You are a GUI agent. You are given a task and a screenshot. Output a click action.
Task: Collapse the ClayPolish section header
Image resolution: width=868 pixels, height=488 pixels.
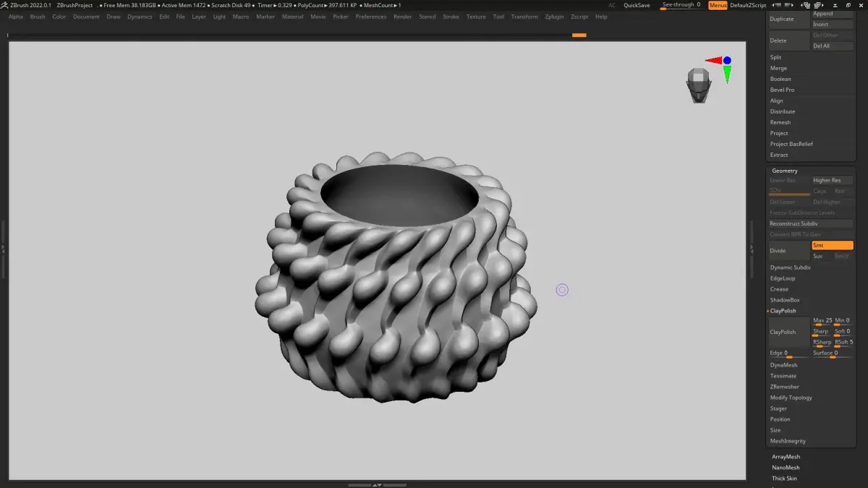[x=783, y=311]
